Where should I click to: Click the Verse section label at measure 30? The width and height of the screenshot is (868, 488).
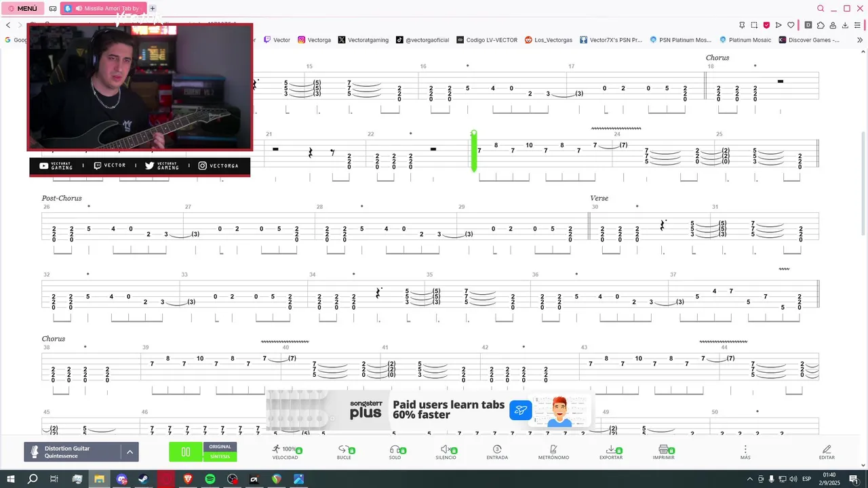tap(599, 199)
